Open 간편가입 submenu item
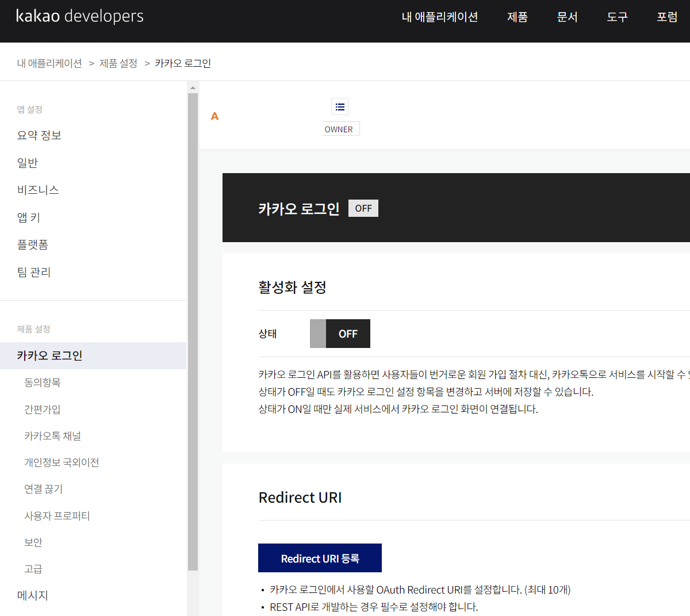Image resolution: width=690 pixels, height=616 pixels. pos(43,410)
